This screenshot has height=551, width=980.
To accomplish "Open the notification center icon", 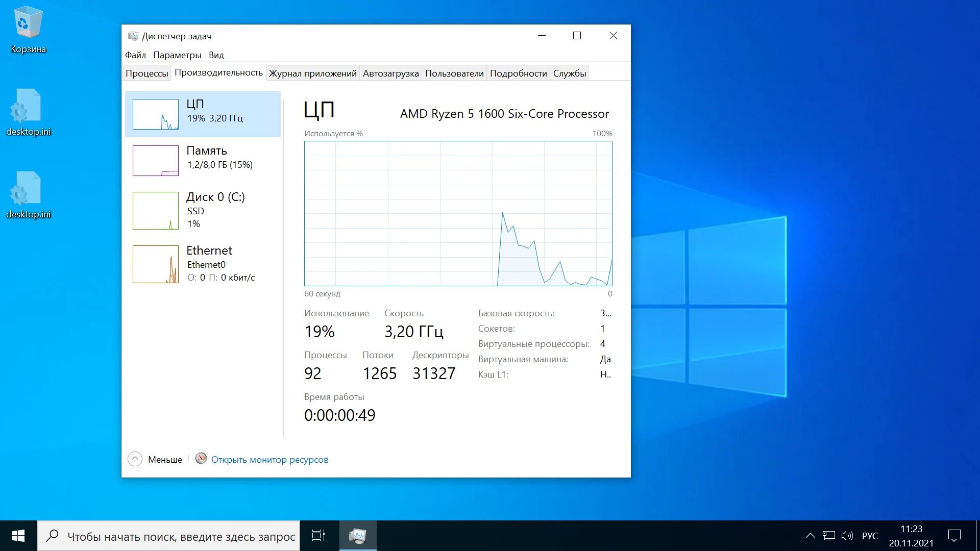I will point(954,536).
